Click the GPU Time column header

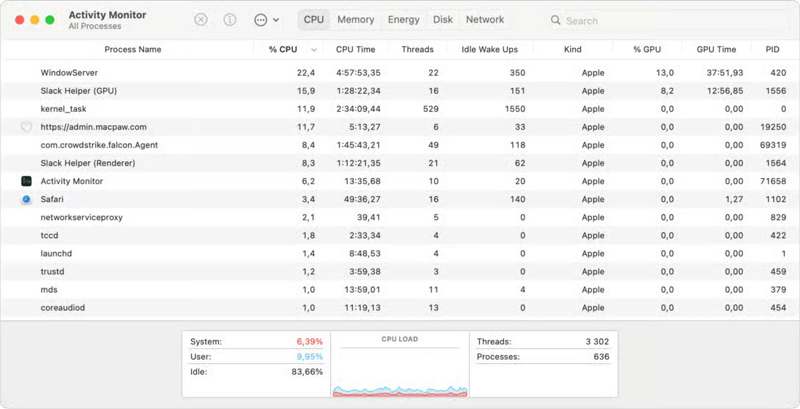pyautogui.click(x=716, y=49)
